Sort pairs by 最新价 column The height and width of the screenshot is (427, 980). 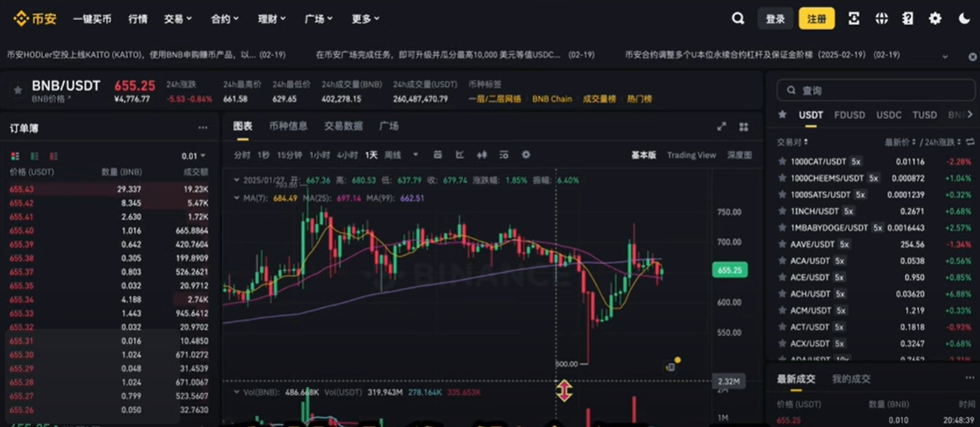[x=900, y=142]
